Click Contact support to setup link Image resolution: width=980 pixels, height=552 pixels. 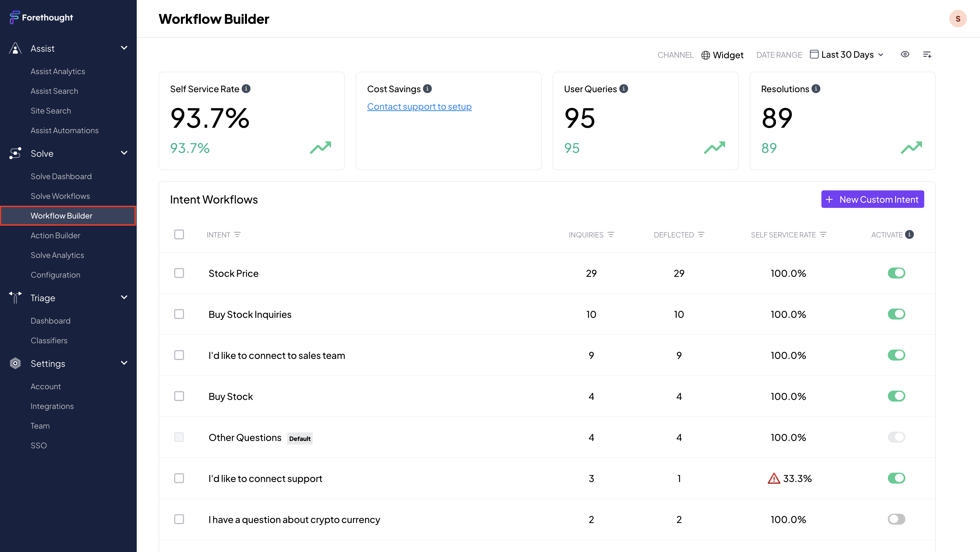click(419, 107)
